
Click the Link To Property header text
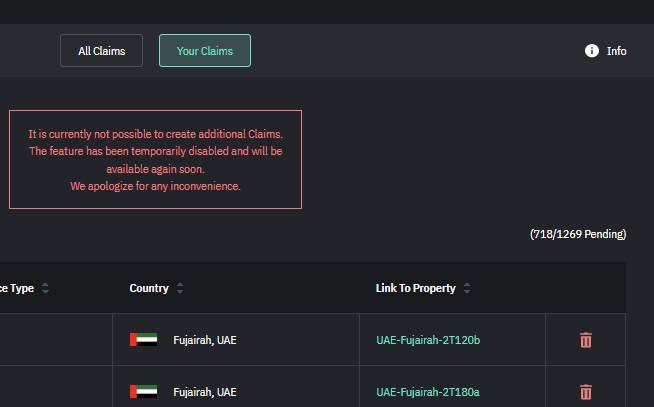tap(415, 288)
